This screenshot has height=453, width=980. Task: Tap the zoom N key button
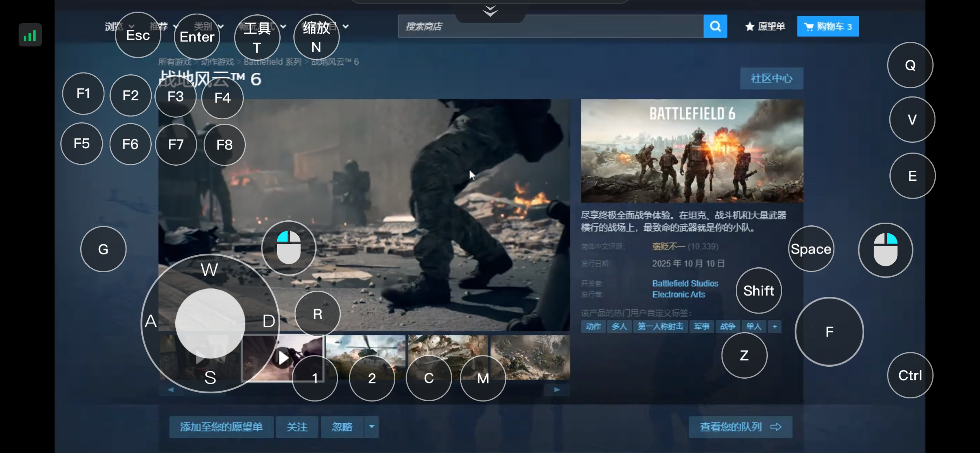tap(316, 37)
